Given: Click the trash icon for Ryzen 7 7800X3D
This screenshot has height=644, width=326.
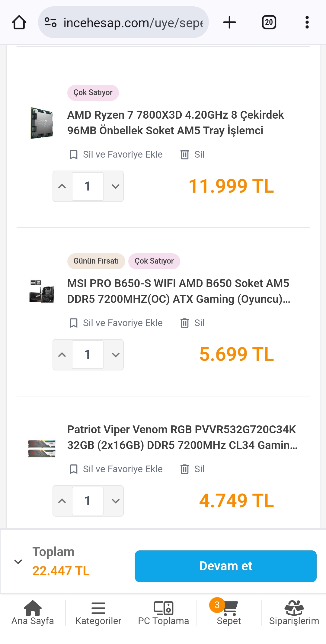Looking at the screenshot, I should (x=184, y=155).
